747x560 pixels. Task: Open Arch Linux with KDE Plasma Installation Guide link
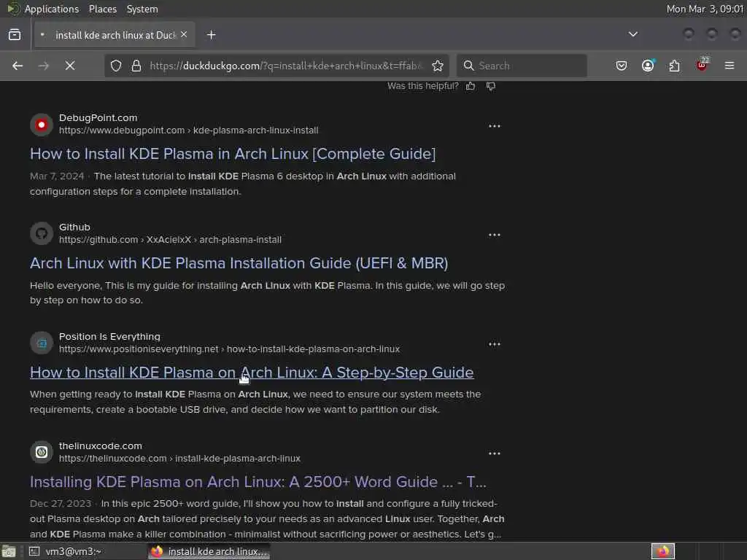pos(239,262)
